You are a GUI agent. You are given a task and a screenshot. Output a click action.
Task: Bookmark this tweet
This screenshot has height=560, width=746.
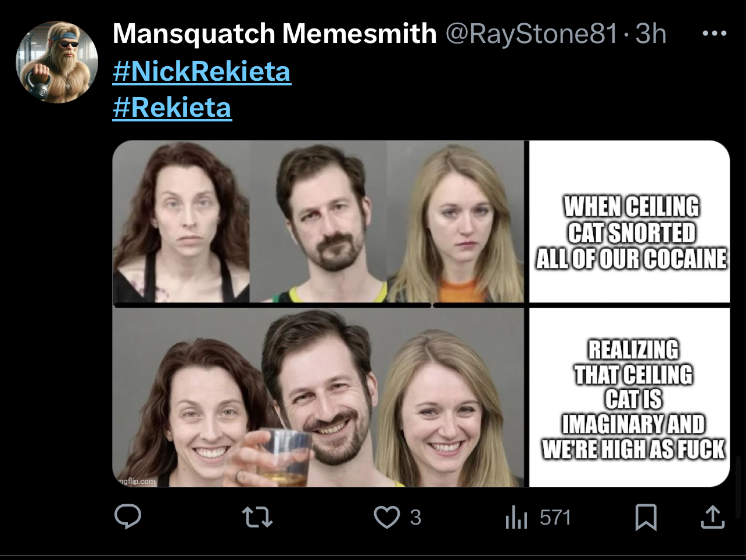(x=646, y=517)
